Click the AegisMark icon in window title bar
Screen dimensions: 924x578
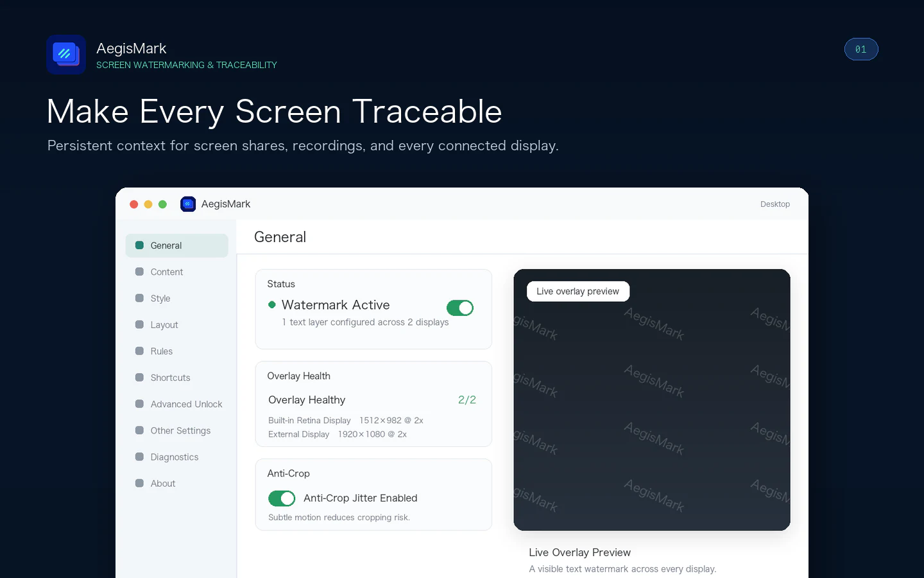point(188,204)
